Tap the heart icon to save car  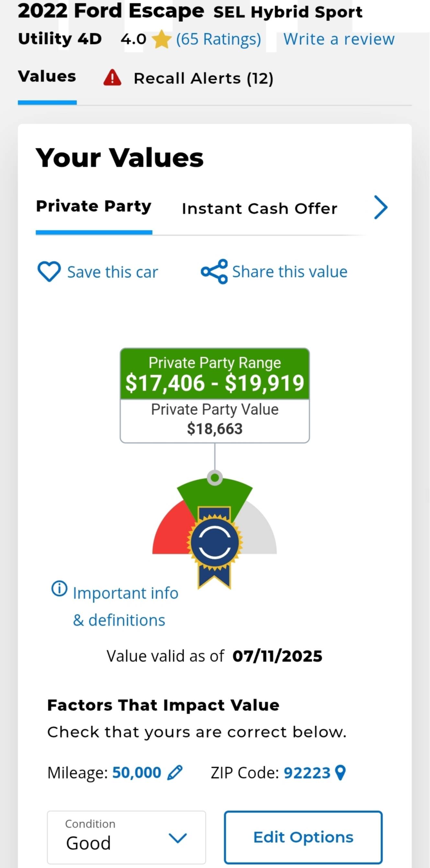49,271
